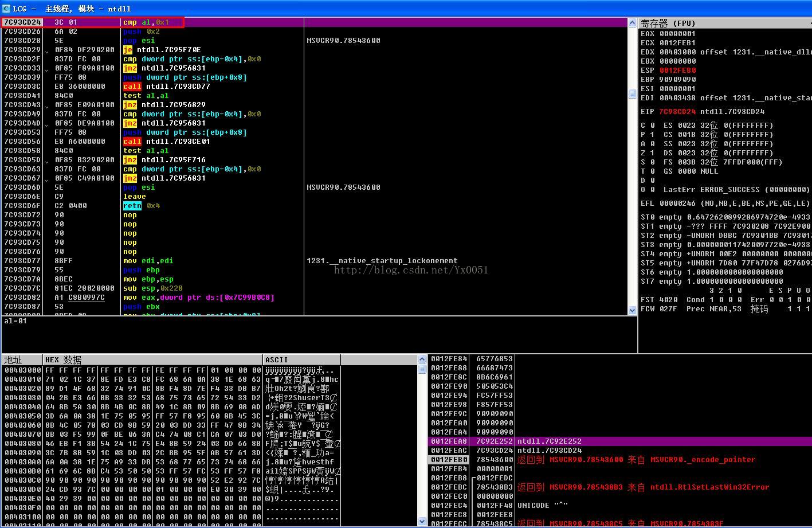Select 'mov eax,dword ptr ds:[0x7C99B0C8]' instruction

pyautogui.click(x=199, y=298)
